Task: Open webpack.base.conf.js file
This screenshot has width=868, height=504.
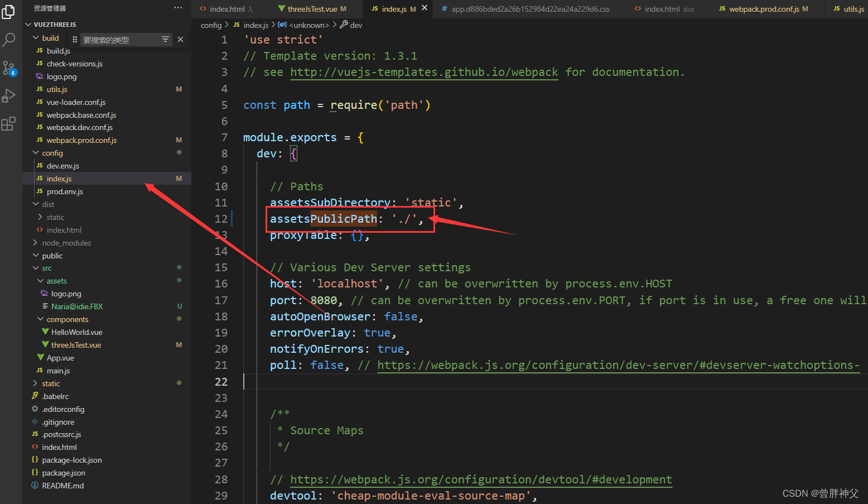Action: (81, 115)
